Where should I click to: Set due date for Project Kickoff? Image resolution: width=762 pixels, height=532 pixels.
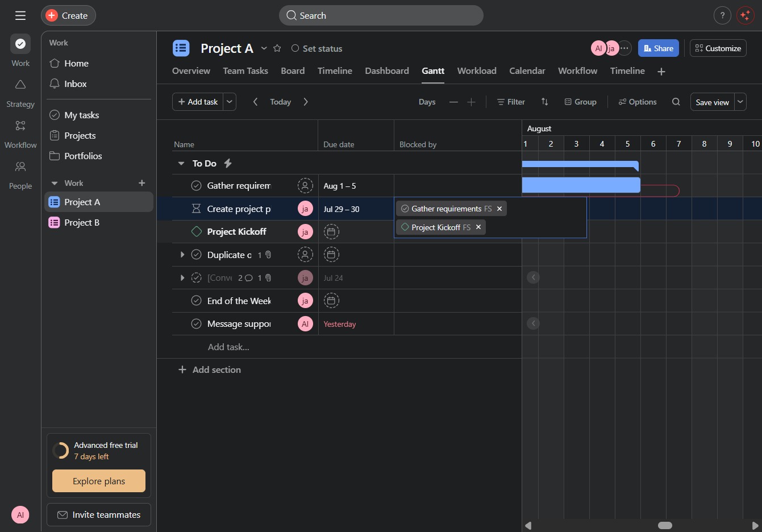[x=331, y=232]
